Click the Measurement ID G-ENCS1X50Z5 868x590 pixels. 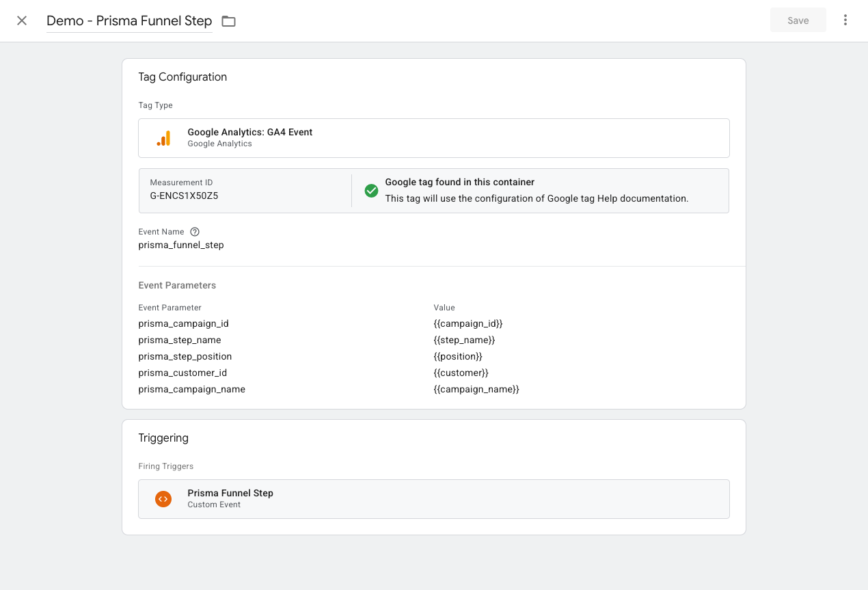[x=184, y=196]
